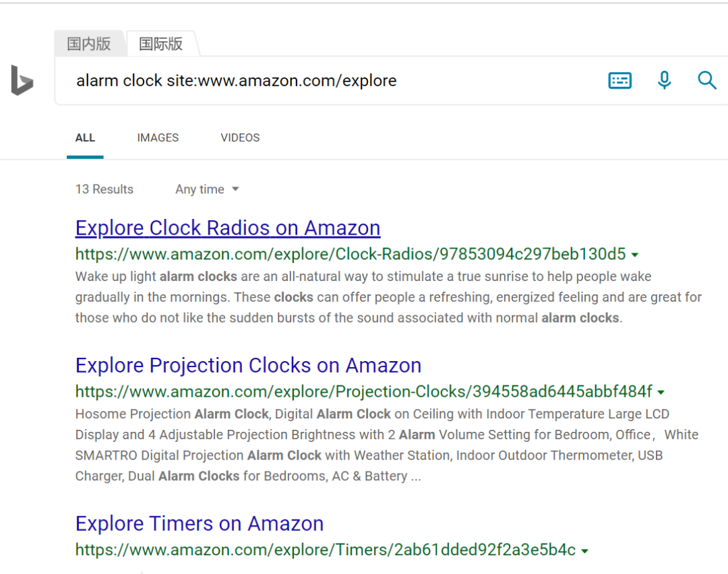Switch to the 国内版 tab
Image resolution: width=728 pixels, height=574 pixels.
pos(89,44)
